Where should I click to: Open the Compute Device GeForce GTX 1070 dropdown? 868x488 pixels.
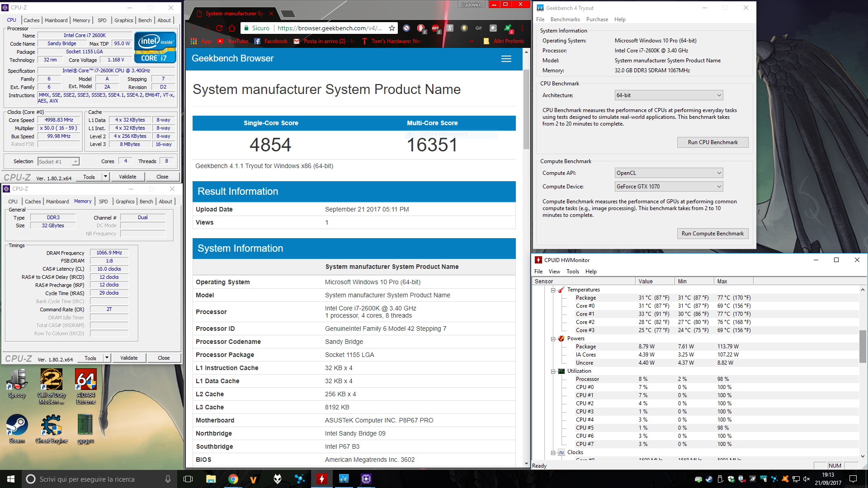(669, 187)
